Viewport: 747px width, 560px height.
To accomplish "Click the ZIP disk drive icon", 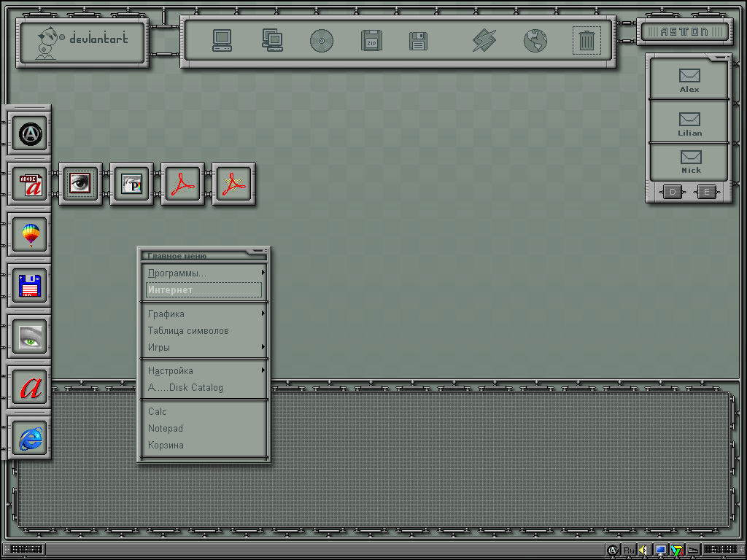I will click(371, 41).
